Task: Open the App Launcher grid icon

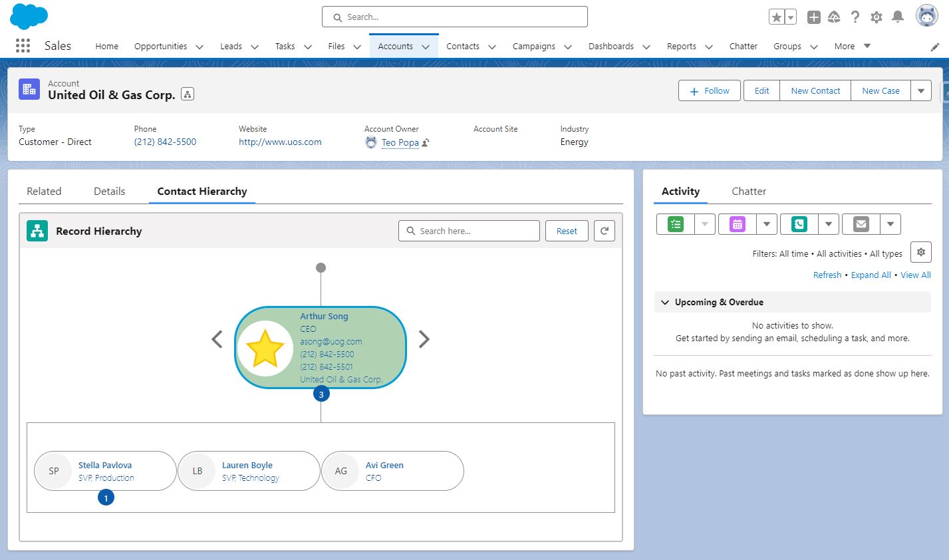Action: [x=23, y=46]
